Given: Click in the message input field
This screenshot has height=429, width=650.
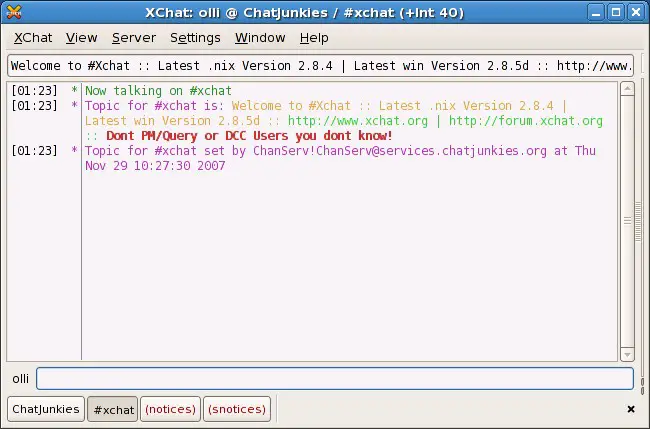Looking at the screenshot, I should click(x=335, y=378).
